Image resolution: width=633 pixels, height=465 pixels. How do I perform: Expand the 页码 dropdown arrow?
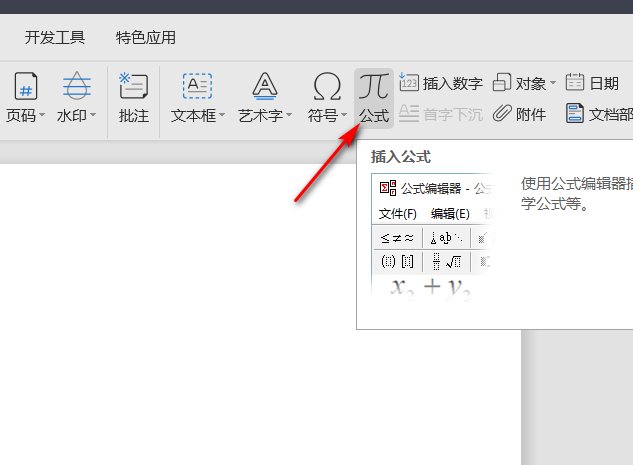(x=42, y=115)
